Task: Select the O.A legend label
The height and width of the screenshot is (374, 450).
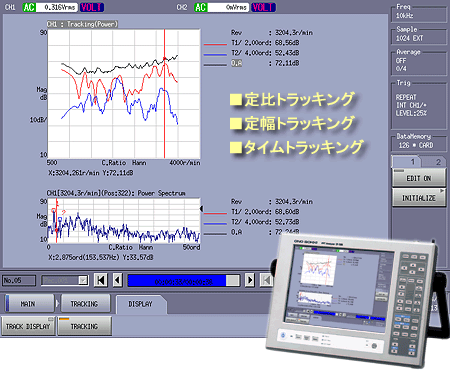Action: click(x=237, y=63)
